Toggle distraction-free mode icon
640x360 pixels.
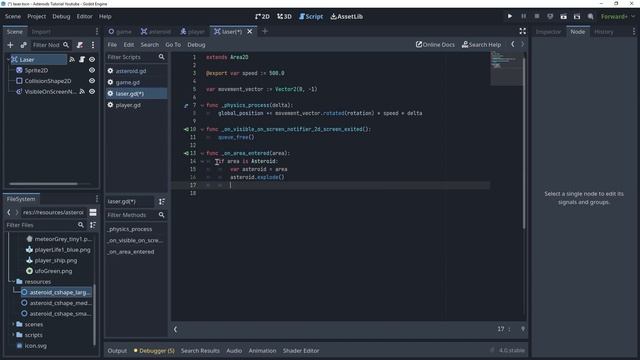(522, 31)
